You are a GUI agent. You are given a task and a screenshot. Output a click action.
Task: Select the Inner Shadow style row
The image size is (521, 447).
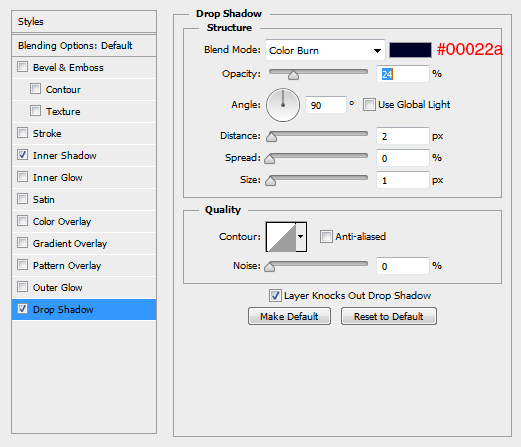pyautogui.click(x=84, y=155)
